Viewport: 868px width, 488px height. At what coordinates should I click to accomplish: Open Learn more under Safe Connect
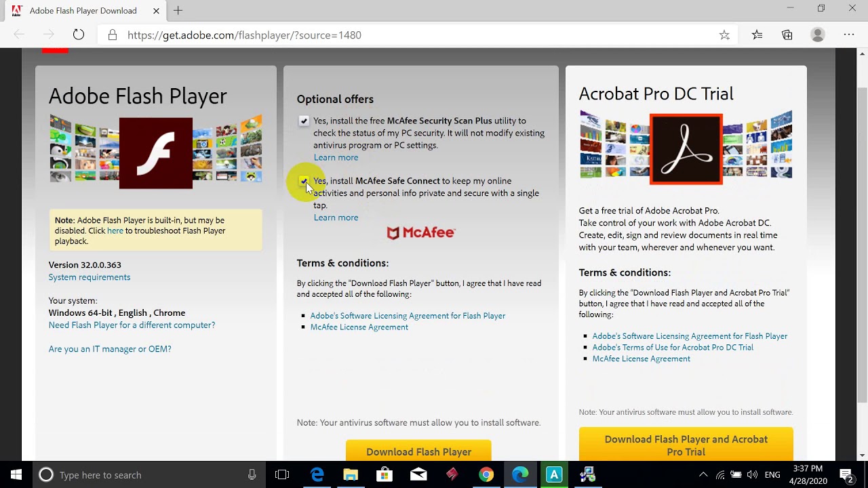point(336,217)
